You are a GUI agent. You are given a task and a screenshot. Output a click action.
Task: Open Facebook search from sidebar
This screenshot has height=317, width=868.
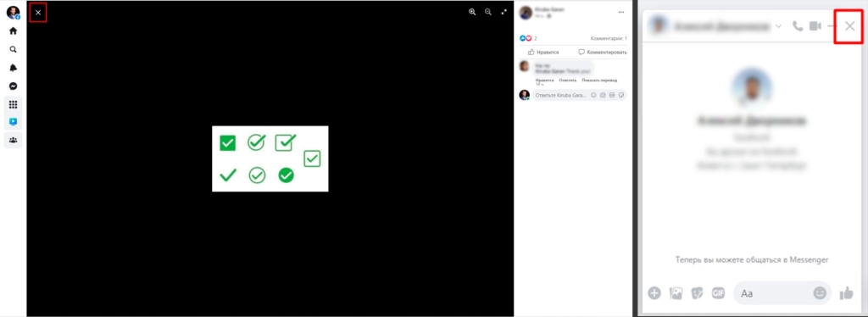[x=14, y=49]
